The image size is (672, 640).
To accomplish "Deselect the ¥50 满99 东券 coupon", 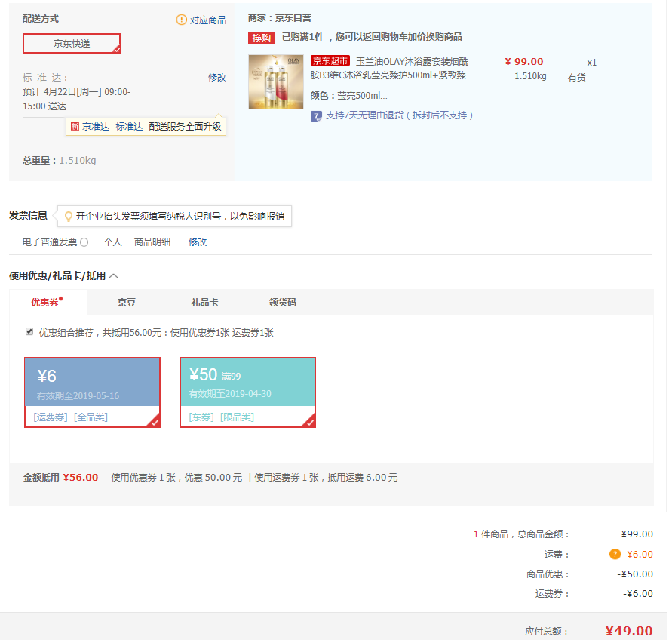I will [247, 392].
